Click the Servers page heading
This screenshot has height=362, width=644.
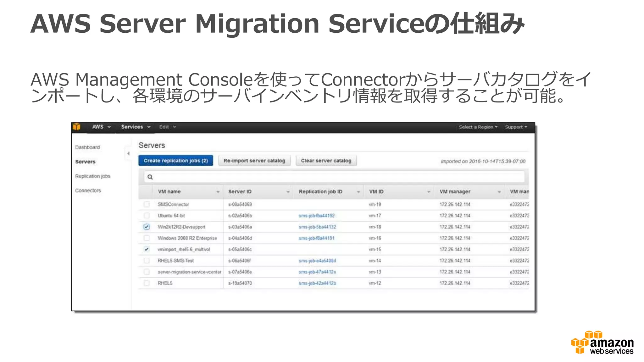point(152,145)
